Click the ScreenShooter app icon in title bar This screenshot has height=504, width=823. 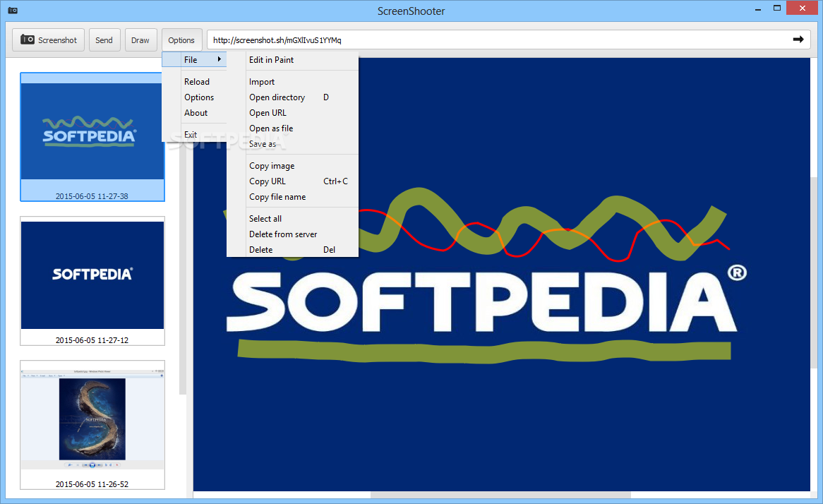point(13,10)
